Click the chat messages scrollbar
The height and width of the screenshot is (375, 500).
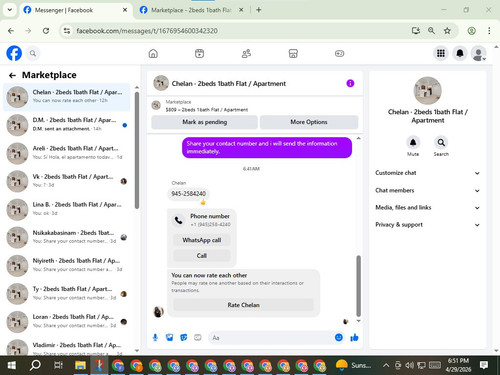pyautogui.click(x=359, y=286)
